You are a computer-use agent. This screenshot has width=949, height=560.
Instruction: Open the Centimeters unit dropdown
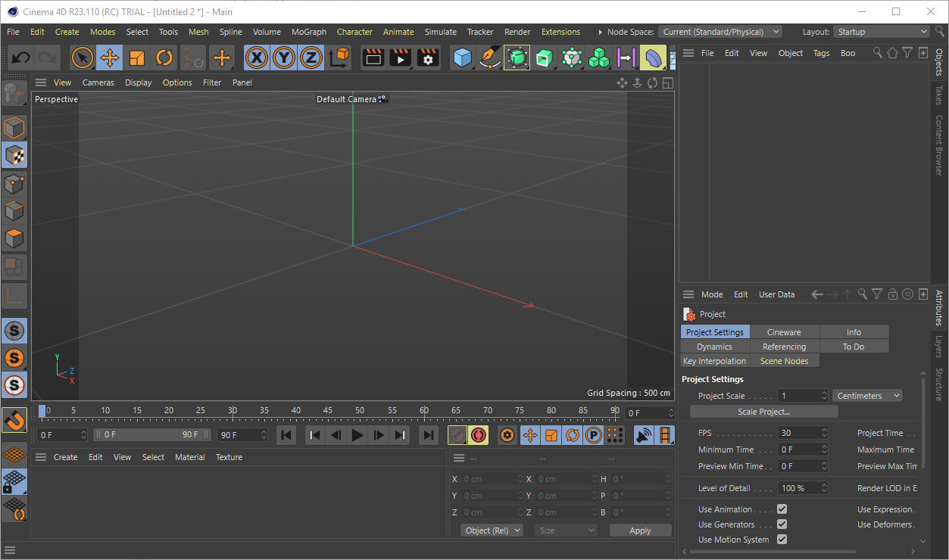click(867, 396)
